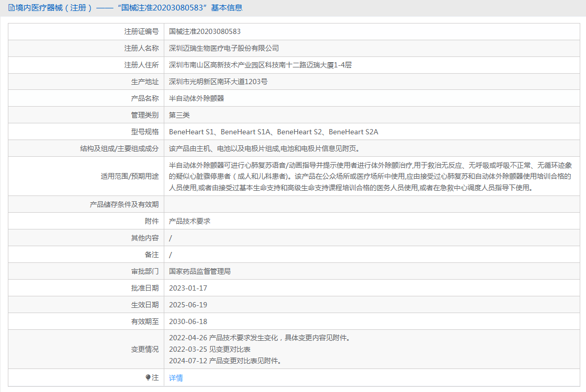586x392 pixels.
Task: Click the expiry date 2030-06-18
Action: click(188, 321)
